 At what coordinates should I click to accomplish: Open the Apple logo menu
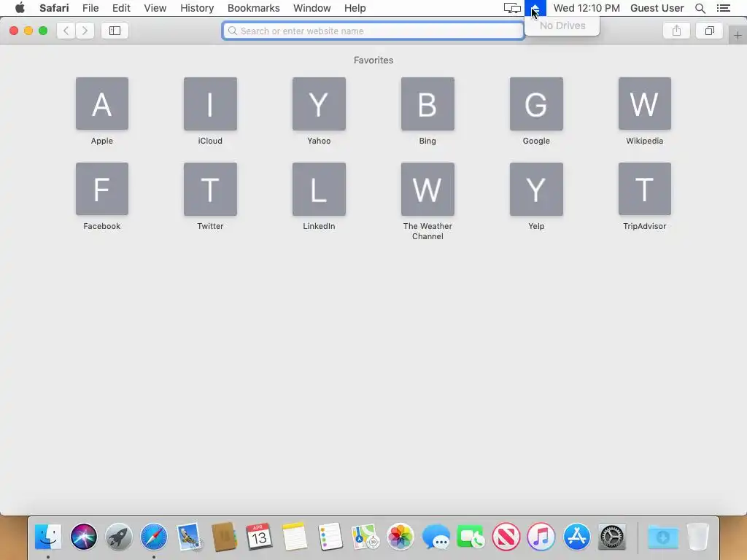pyautogui.click(x=20, y=8)
